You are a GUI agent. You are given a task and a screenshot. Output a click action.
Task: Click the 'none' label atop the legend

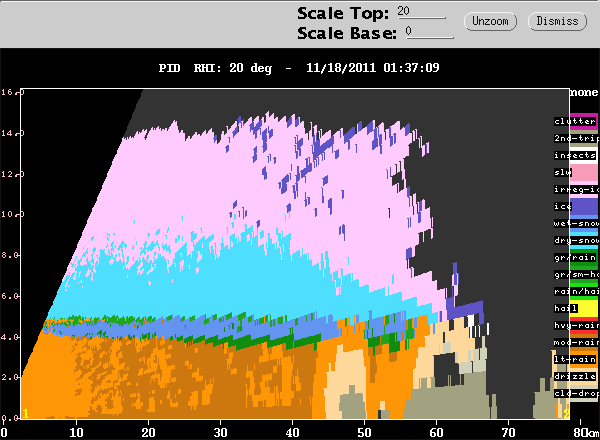pos(584,93)
